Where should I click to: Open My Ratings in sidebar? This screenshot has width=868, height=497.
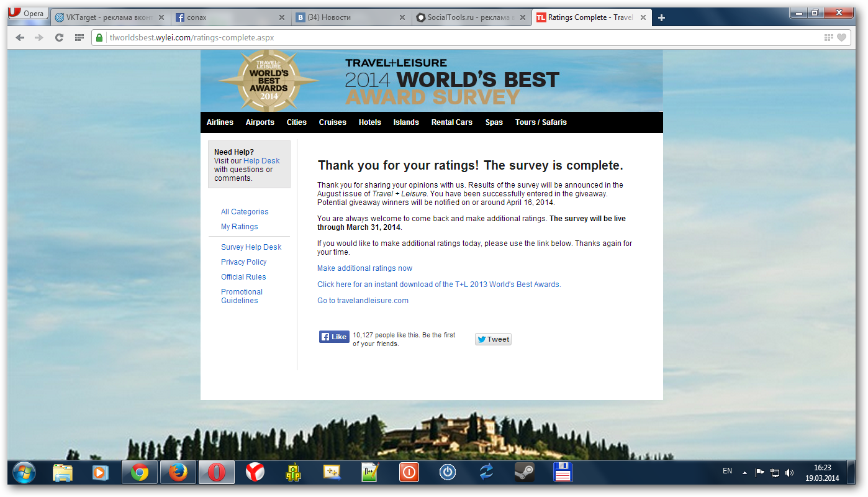239,227
